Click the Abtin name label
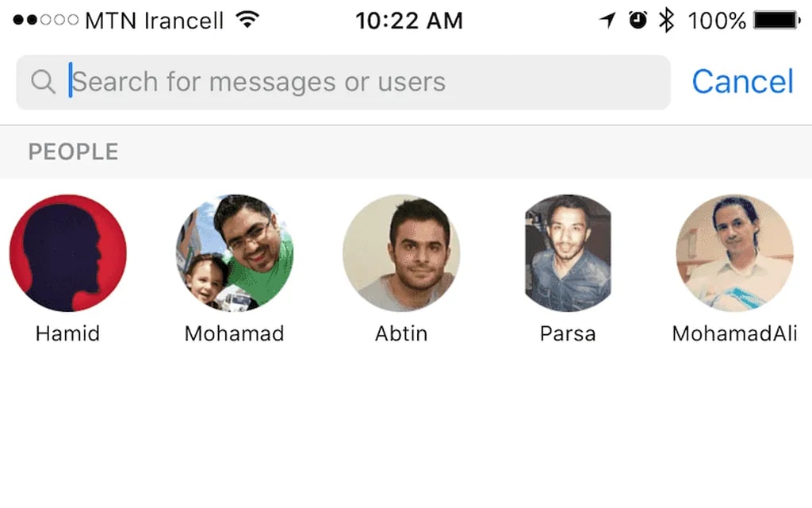This screenshot has width=812, height=508. 401,333
